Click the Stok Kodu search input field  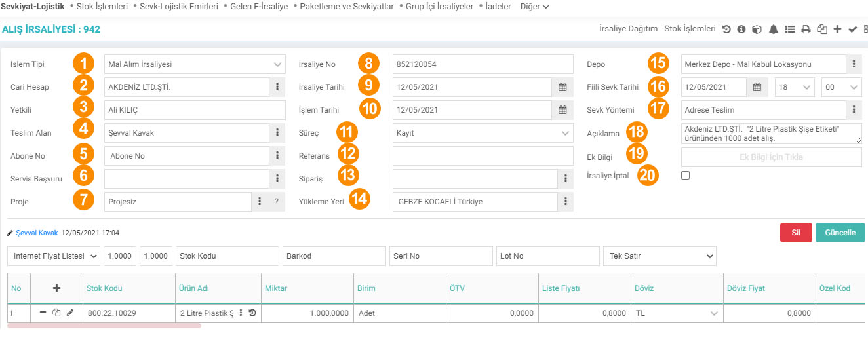tap(227, 256)
